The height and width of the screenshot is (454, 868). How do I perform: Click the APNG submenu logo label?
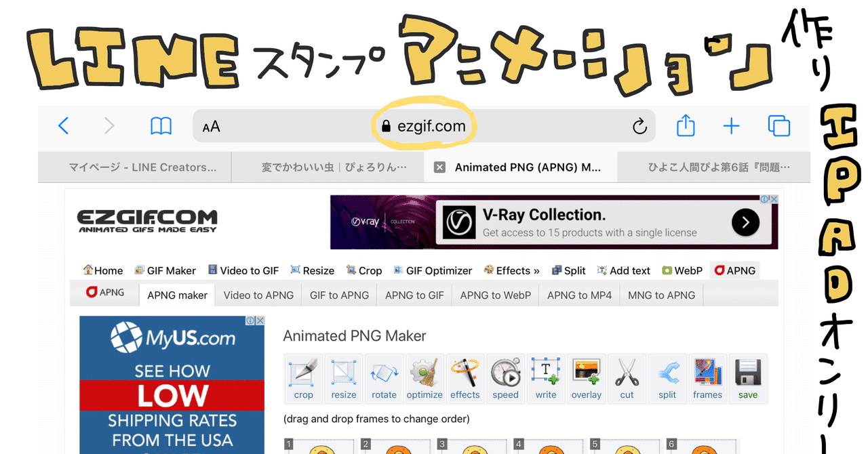pos(105,293)
